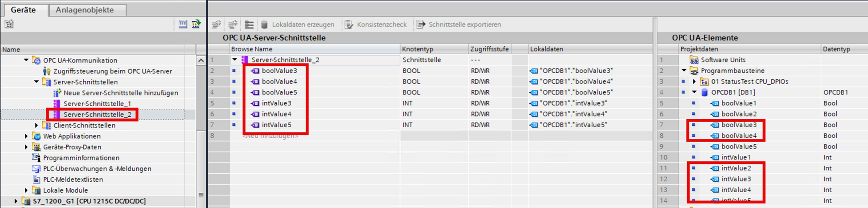Click Schnittstelle exportieren

click(459, 24)
